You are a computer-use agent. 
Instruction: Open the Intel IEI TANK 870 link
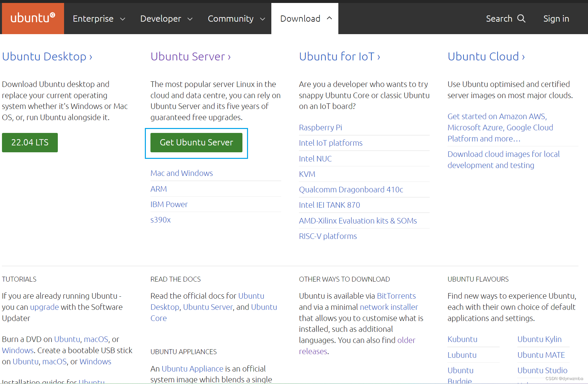329,205
